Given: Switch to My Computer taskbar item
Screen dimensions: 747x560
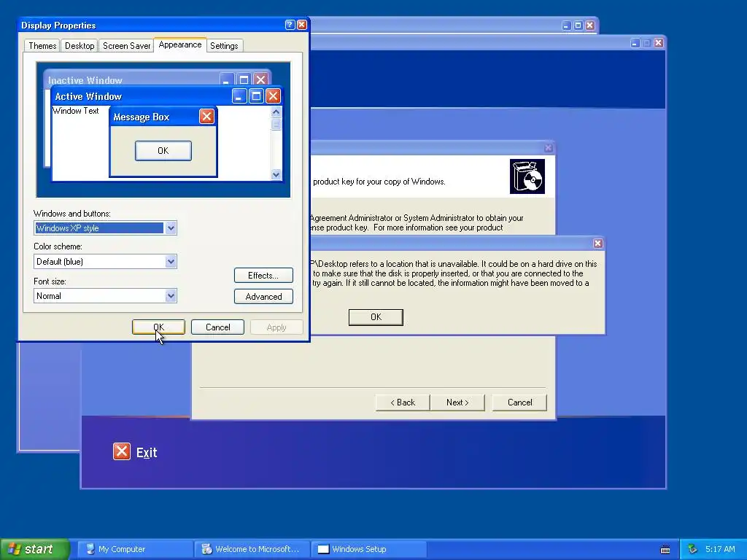Looking at the screenshot, I should click(134, 549).
